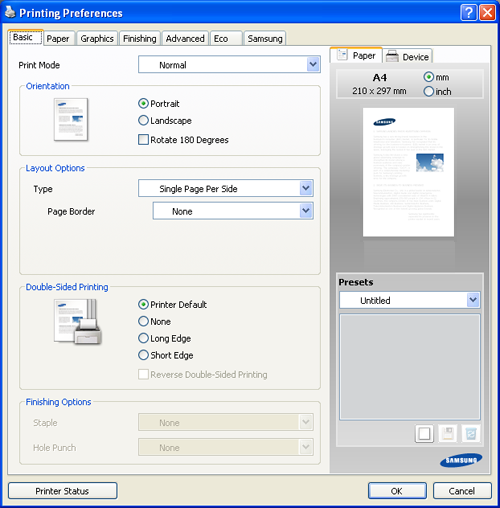Click the help question mark icon

(469, 13)
